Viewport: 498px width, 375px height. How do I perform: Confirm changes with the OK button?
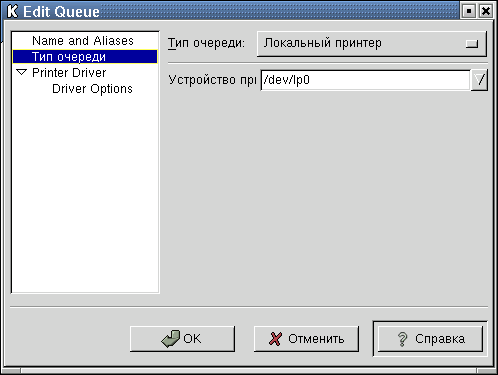tap(182, 339)
